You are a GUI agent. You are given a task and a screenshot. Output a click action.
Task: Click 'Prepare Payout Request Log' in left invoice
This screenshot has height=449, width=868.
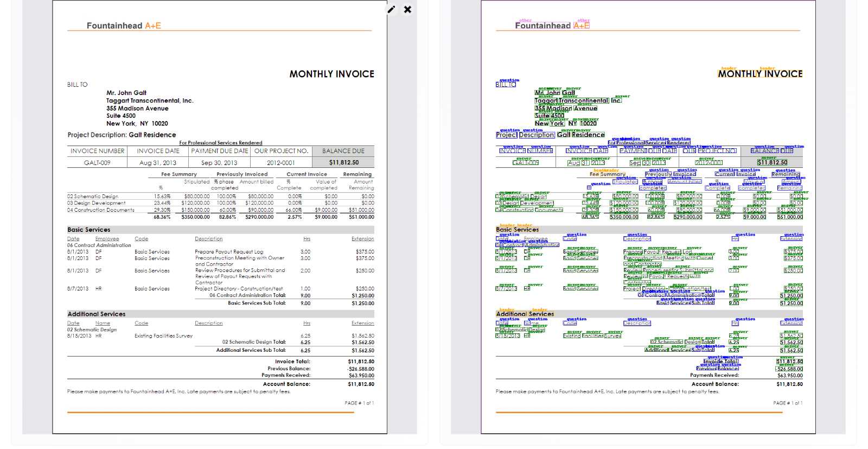[229, 252]
